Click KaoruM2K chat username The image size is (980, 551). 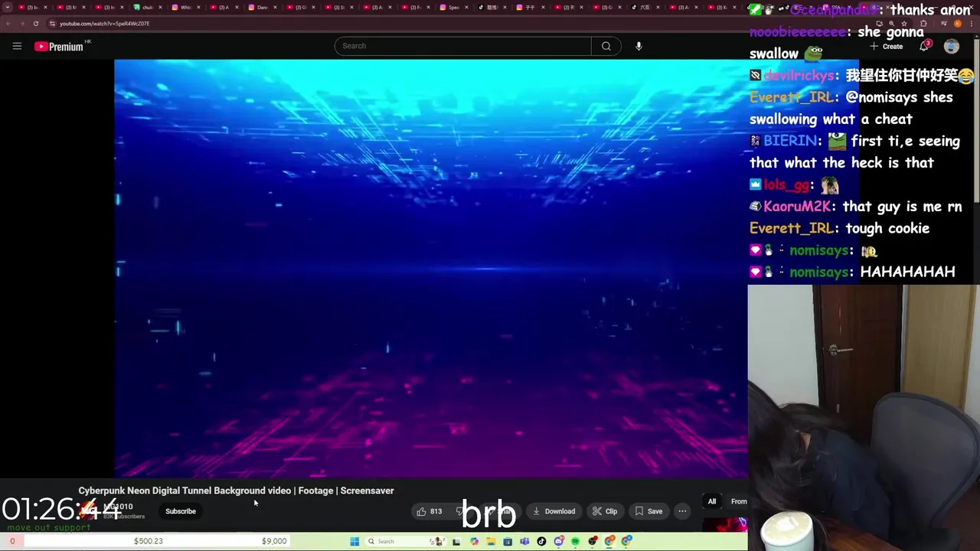click(x=797, y=207)
